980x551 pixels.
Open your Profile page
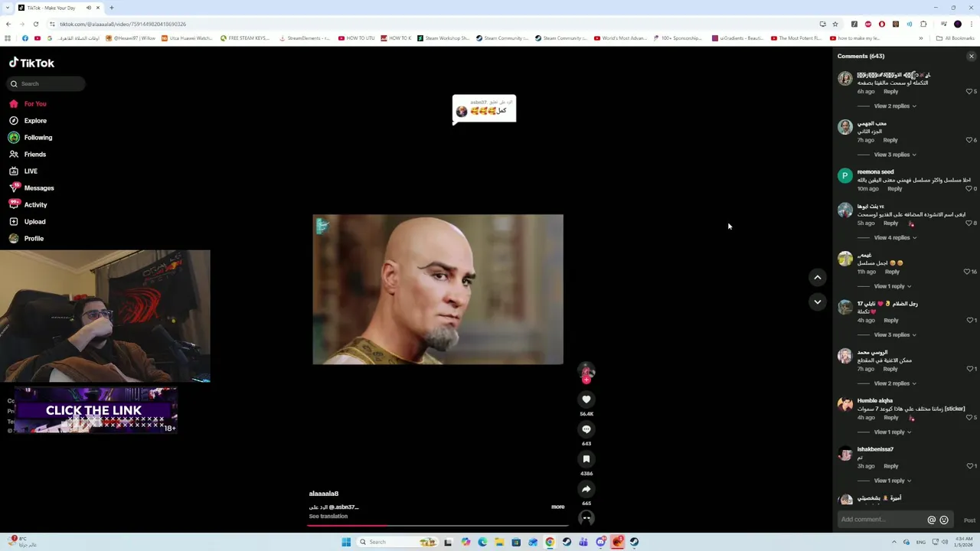coord(34,239)
